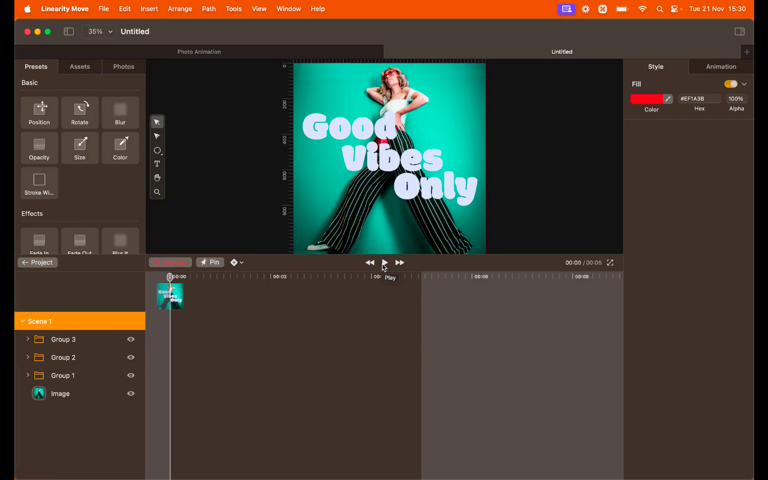Open the keyframe diamond dropdown
Screen dimensions: 768x480
(237, 263)
